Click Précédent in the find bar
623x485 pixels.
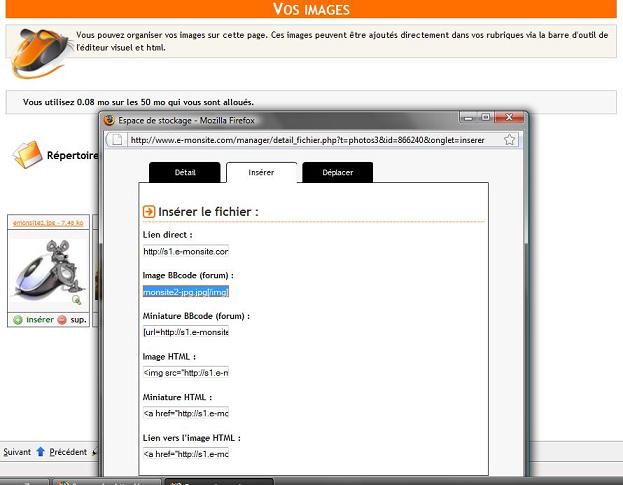(68, 452)
